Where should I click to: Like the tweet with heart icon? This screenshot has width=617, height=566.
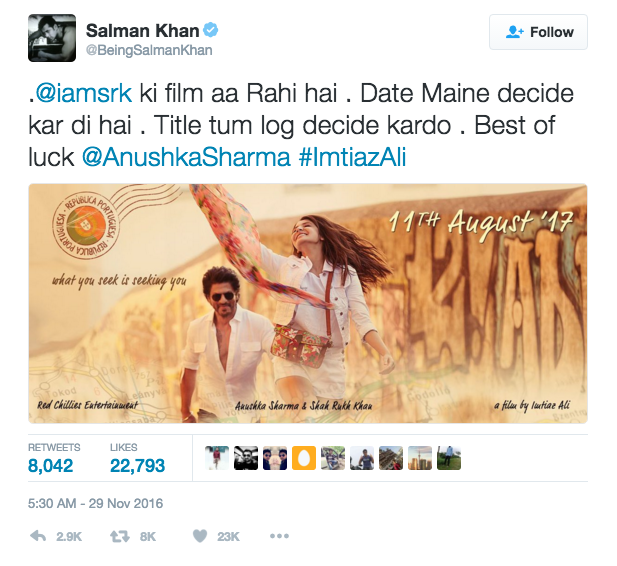coord(200,536)
